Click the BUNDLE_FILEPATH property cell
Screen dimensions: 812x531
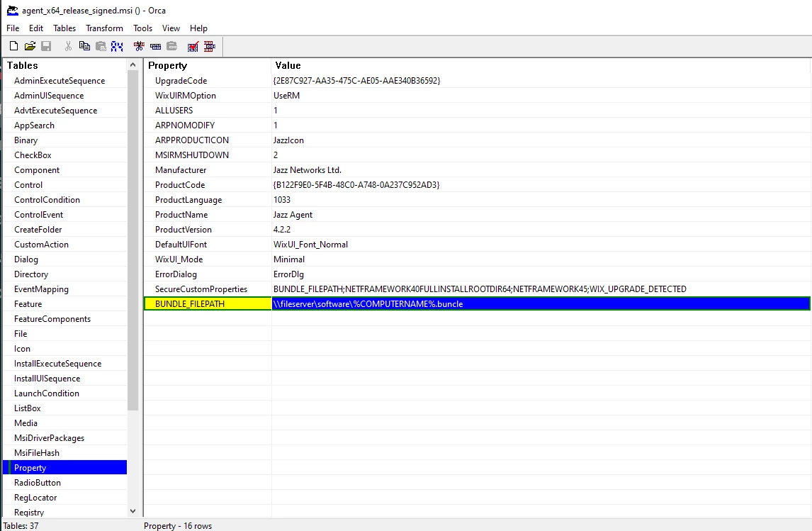pos(208,304)
